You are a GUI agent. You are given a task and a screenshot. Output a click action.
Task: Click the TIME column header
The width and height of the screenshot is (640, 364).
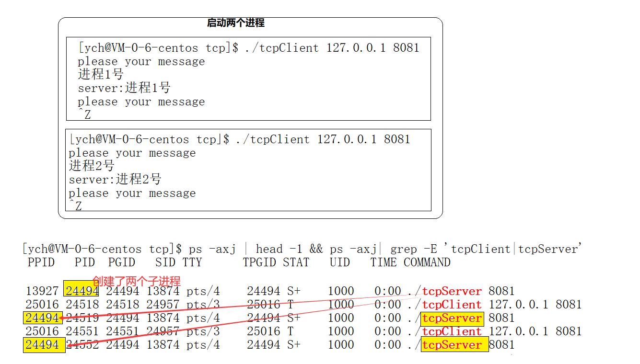[384, 262]
